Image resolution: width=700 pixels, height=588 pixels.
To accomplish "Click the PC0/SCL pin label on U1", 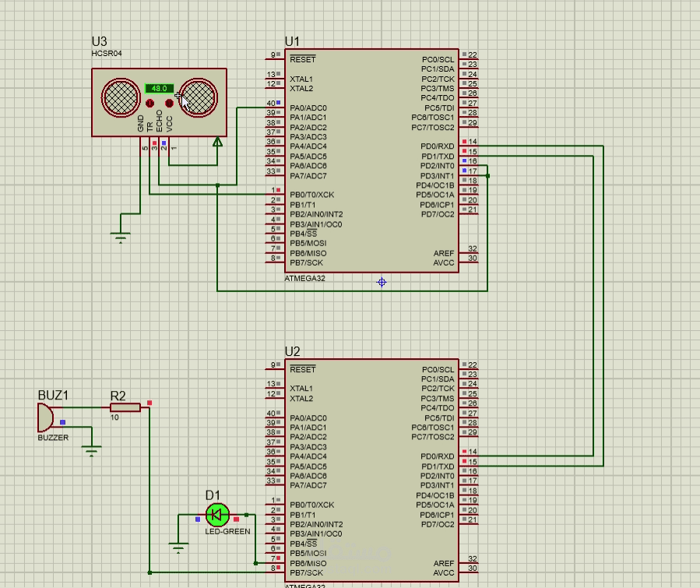I will point(438,59).
